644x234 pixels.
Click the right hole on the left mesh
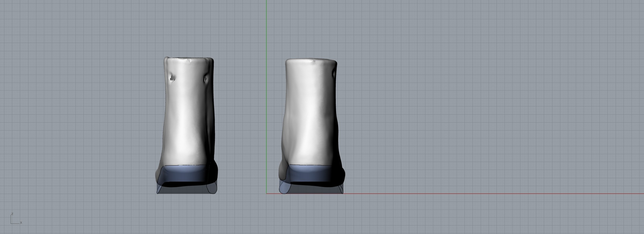[x=205, y=78]
